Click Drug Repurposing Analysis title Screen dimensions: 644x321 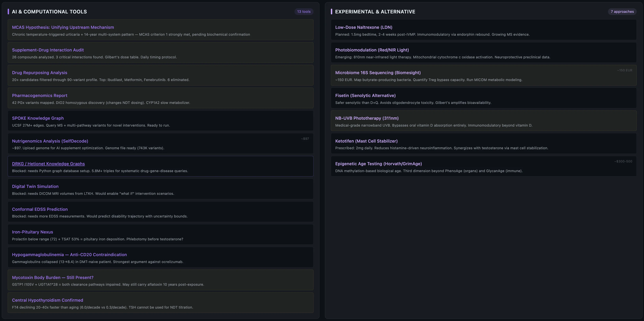[x=40, y=73]
